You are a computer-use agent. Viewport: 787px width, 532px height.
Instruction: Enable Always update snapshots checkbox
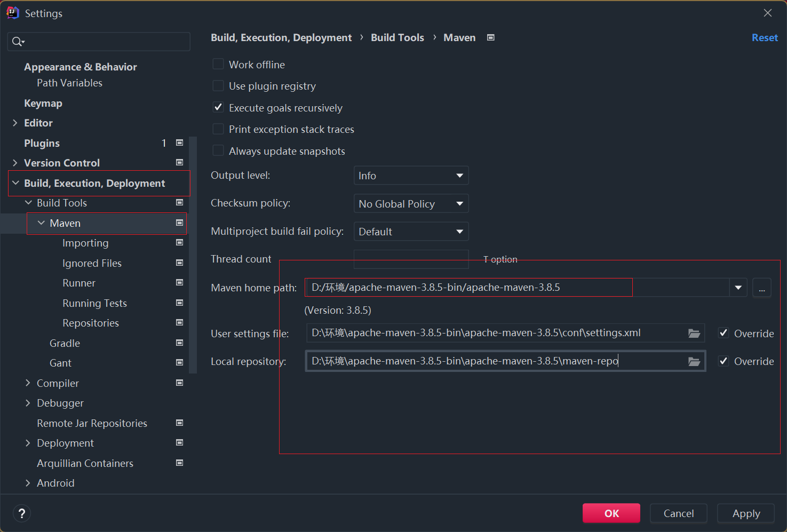coord(218,150)
